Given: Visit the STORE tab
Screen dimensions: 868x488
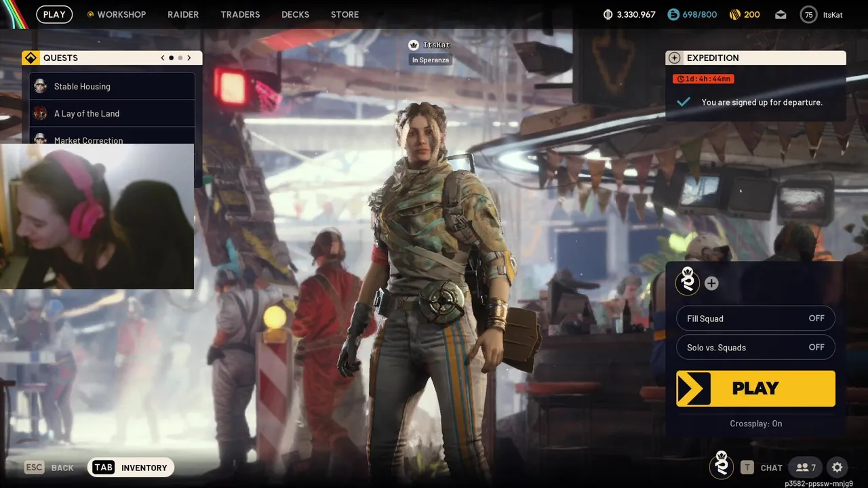Looking at the screenshot, I should [344, 14].
